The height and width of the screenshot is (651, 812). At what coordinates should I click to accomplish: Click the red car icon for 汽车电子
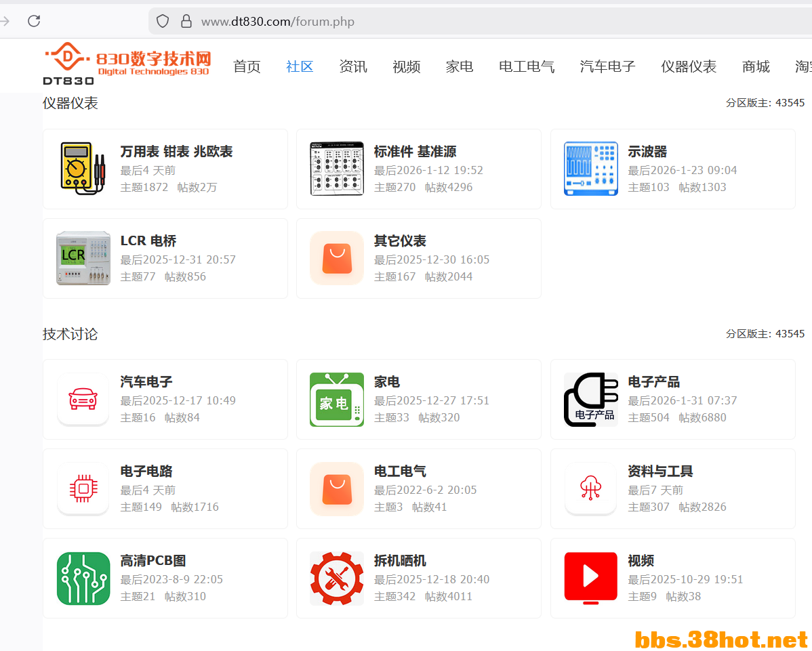click(83, 400)
